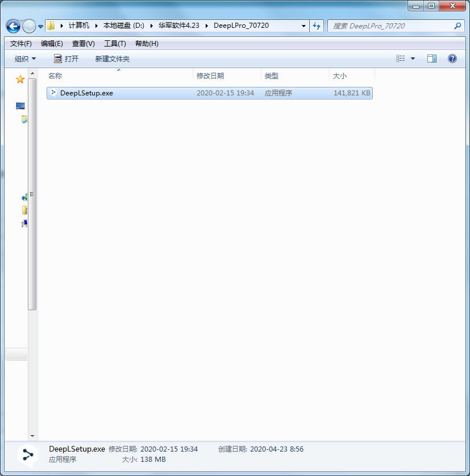Open the 组织 dropdown in toolbar
The width and height of the screenshot is (470, 476).
click(x=25, y=59)
